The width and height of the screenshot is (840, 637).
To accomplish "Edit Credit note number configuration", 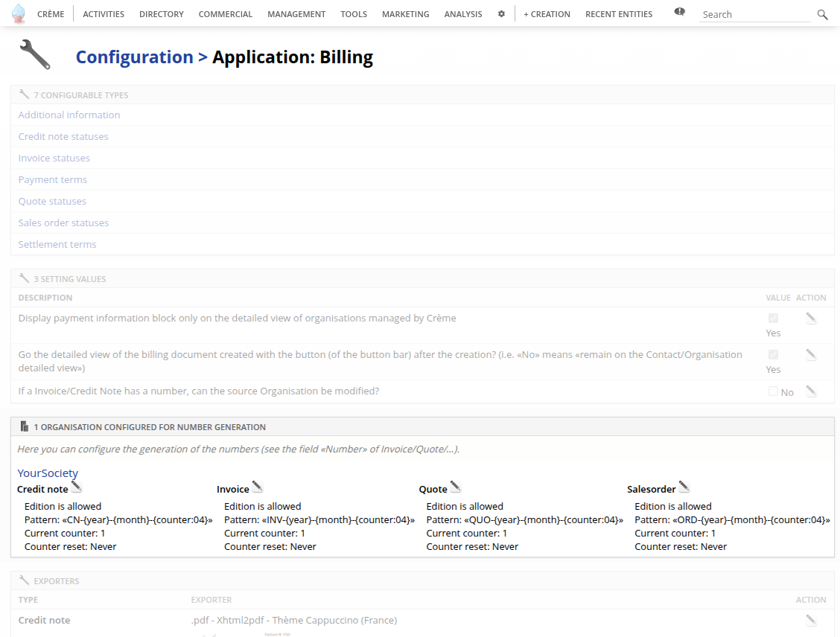I will tap(77, 487).
